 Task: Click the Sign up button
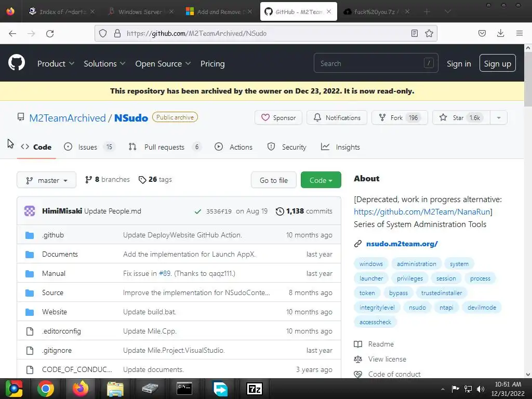[x=497, y=63]
